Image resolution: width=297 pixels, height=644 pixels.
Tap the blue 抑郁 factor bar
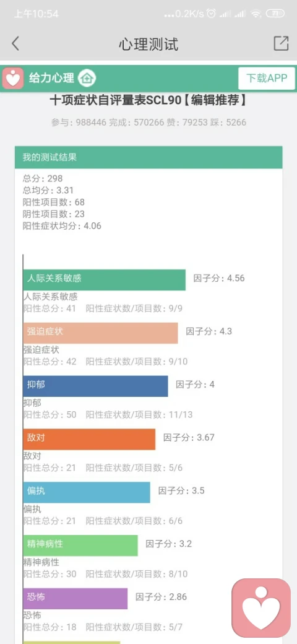95,386
